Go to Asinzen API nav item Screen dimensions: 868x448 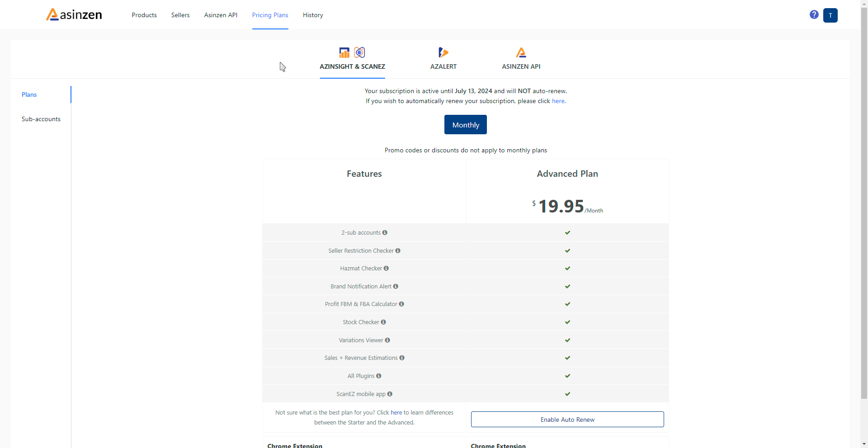click(x=221, y=15)
